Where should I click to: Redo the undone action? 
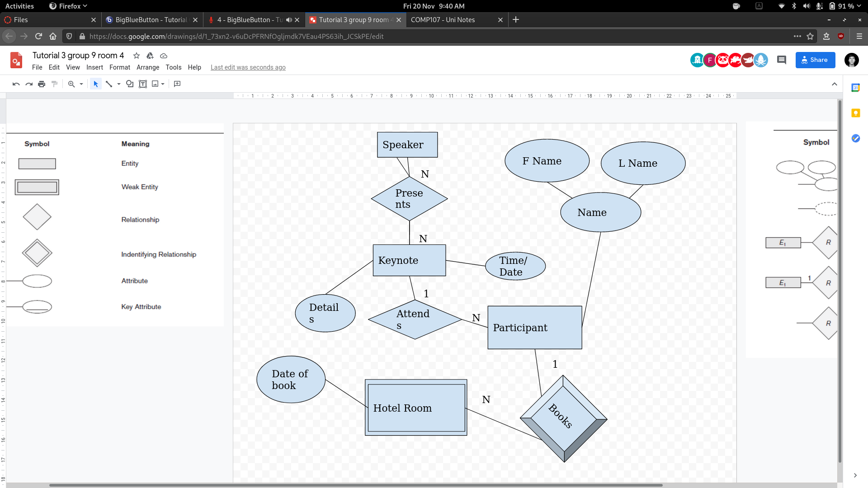(x=29, y=84)
